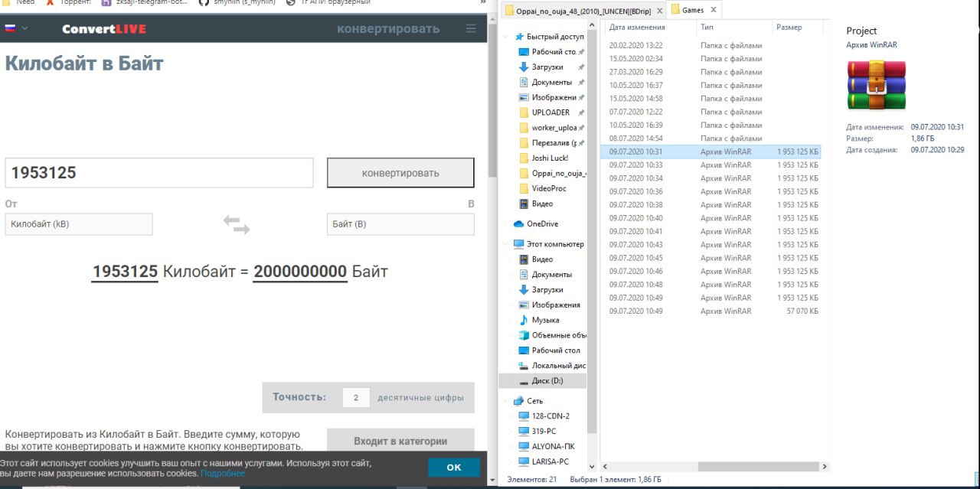Click the Сеть network icon
Viewport: 980px width, 489px height.
click(519, 401)
